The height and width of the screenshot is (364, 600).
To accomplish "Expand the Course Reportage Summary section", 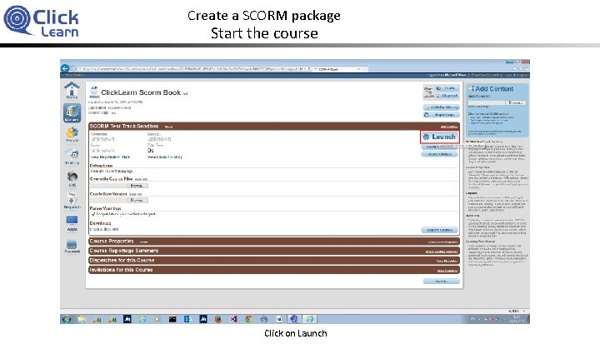I will click(x=273, y=251).
